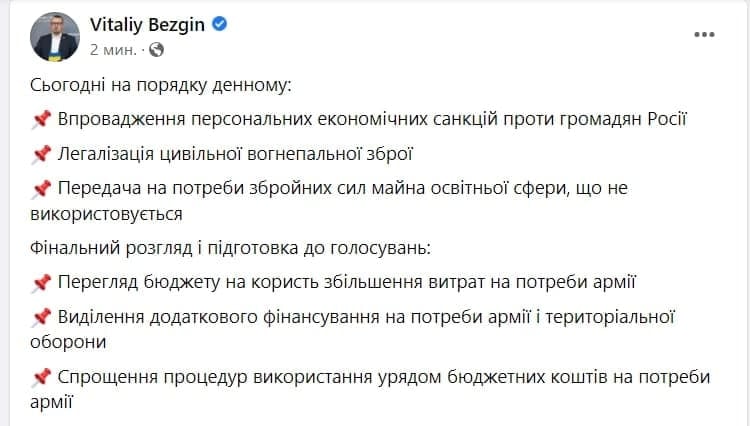Click the pushpin emoji before 'Впровадження персональних'
Viewport: 750px width, 426px height.
(x=41, y=120)
